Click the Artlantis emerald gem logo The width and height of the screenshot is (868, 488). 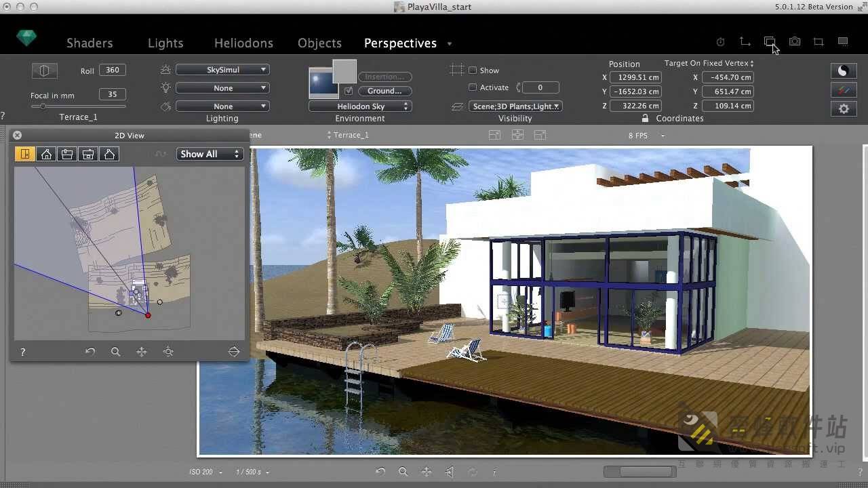tap(26, 38)
